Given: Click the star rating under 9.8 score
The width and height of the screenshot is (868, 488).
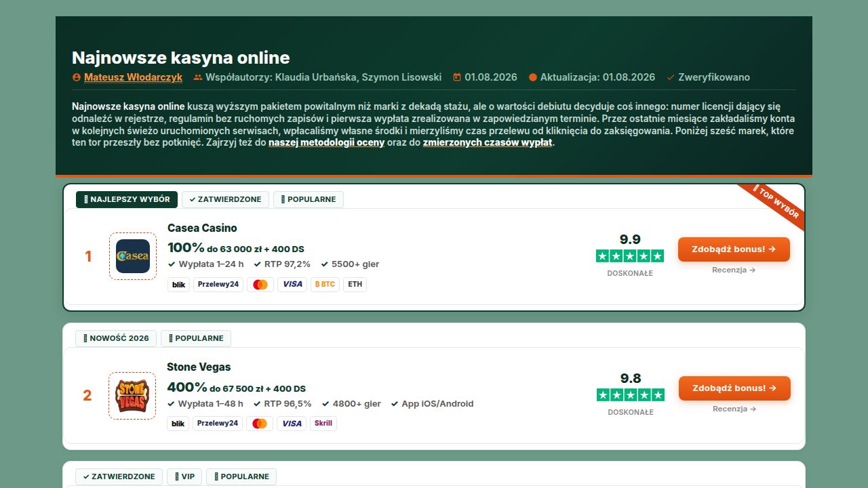Looking at the screenshot, I should [x=631, y=394].
